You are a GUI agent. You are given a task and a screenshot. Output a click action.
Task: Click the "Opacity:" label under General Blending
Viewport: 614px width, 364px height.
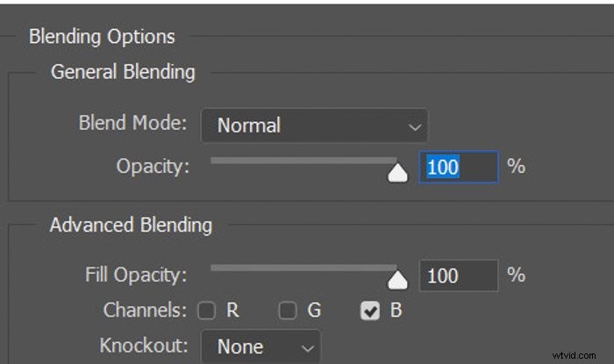click(153, 166)
